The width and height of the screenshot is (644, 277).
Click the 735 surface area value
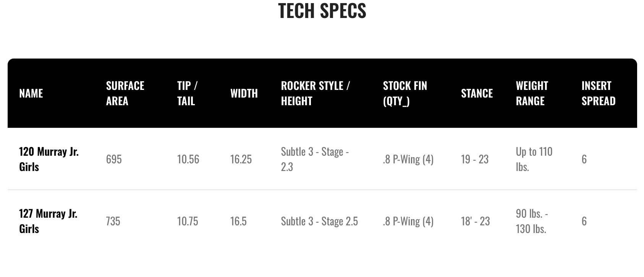coord(113,221)
